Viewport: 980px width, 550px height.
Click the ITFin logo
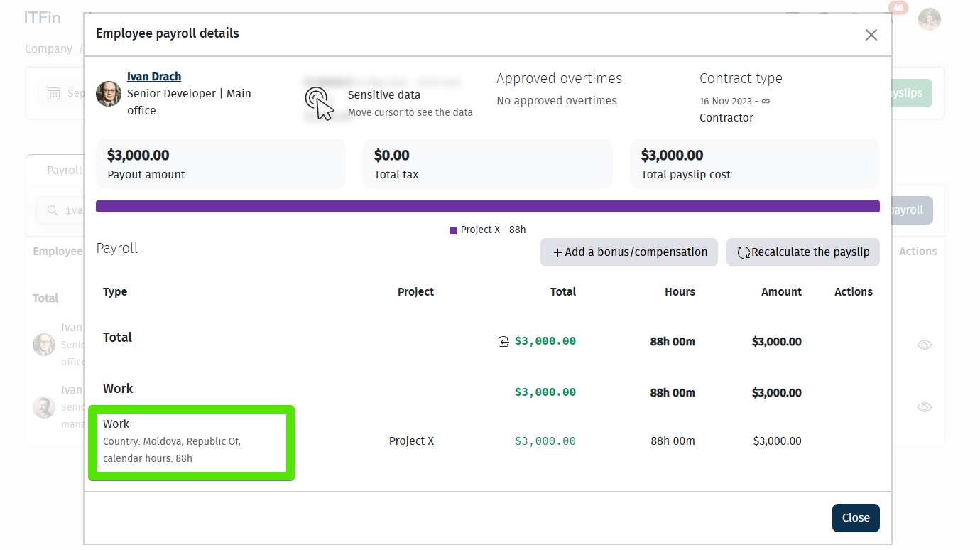click(43, 18)
